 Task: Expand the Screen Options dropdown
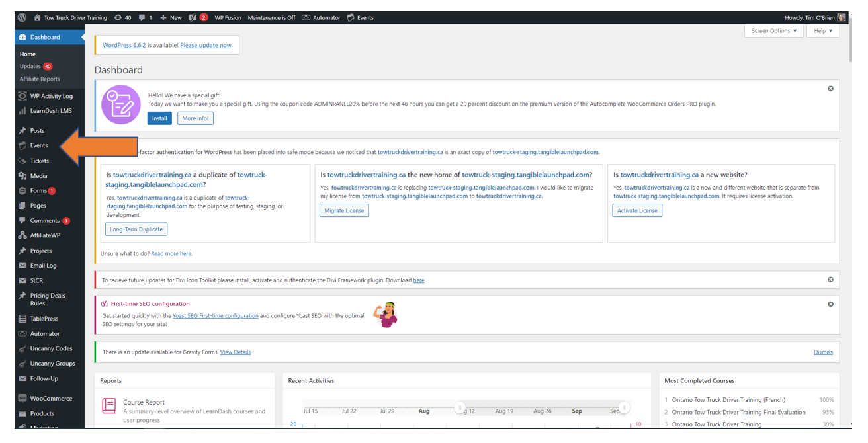pos(774,31)
